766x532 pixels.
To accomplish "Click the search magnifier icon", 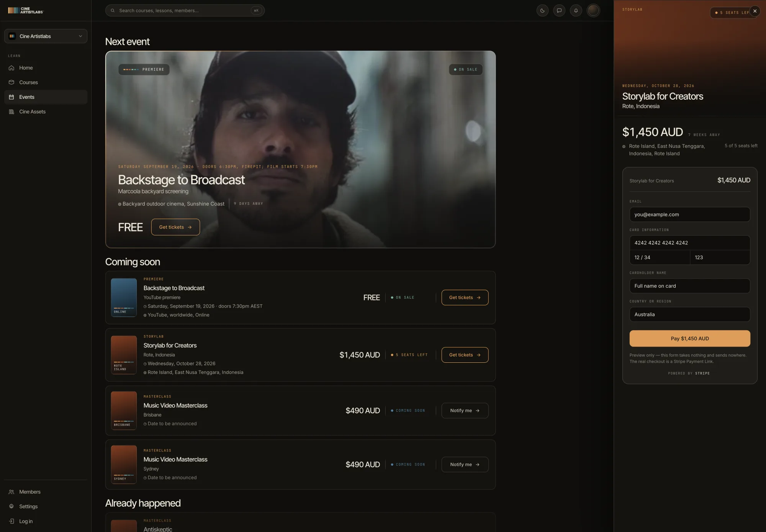I will pyautogui.click(x=113, y=10).
